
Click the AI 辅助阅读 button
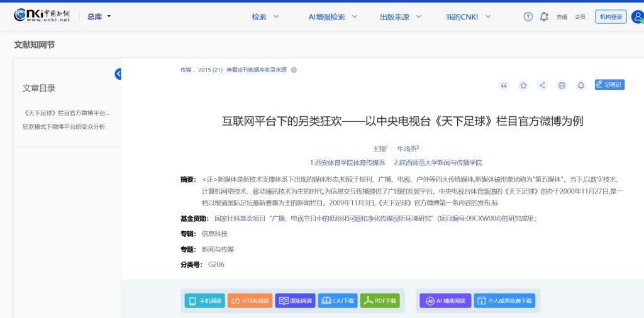pyautogui.click(x=446, y=301)
